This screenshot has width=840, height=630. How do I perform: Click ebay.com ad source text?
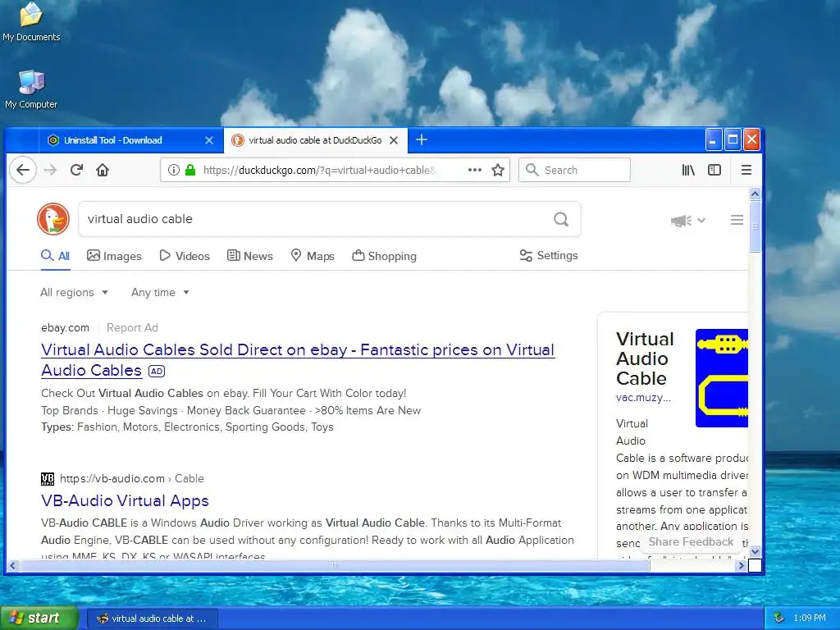coord(66,327)
